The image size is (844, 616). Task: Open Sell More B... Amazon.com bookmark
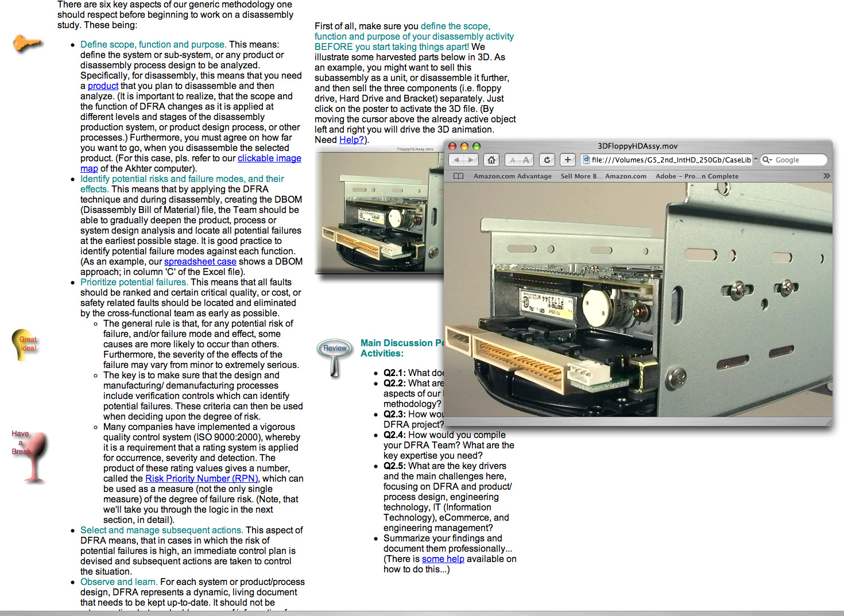(603, 176)
